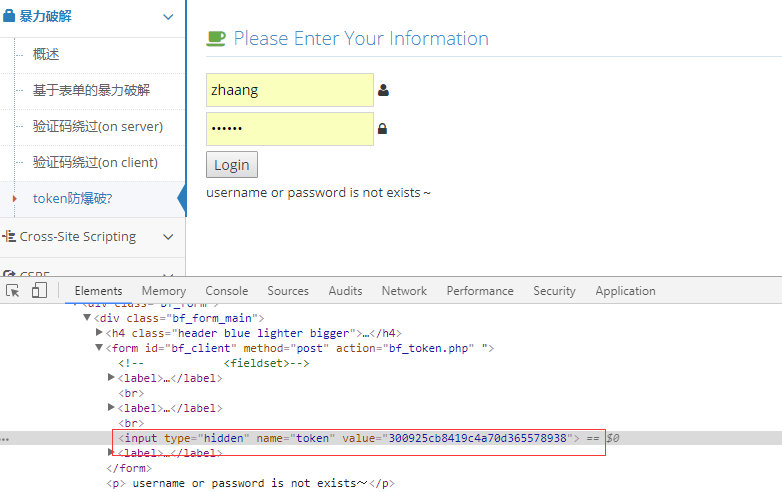Screen dimensions: 782x492
Task: Click the user icon beside username field
Action: pyautogui.click(x=383, y=90)
